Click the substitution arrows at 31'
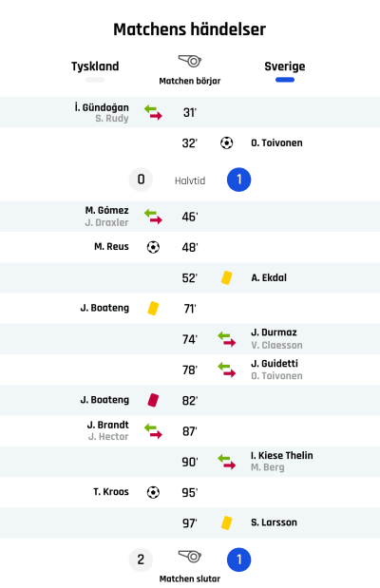The height and width of the screenshot is (588, 380). click(153, 112)
